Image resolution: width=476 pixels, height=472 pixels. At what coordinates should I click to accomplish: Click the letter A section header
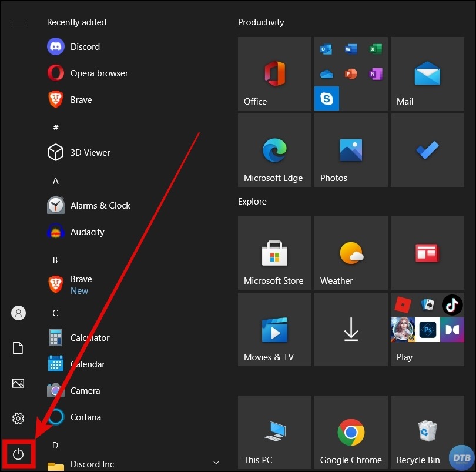coord(56,181)
